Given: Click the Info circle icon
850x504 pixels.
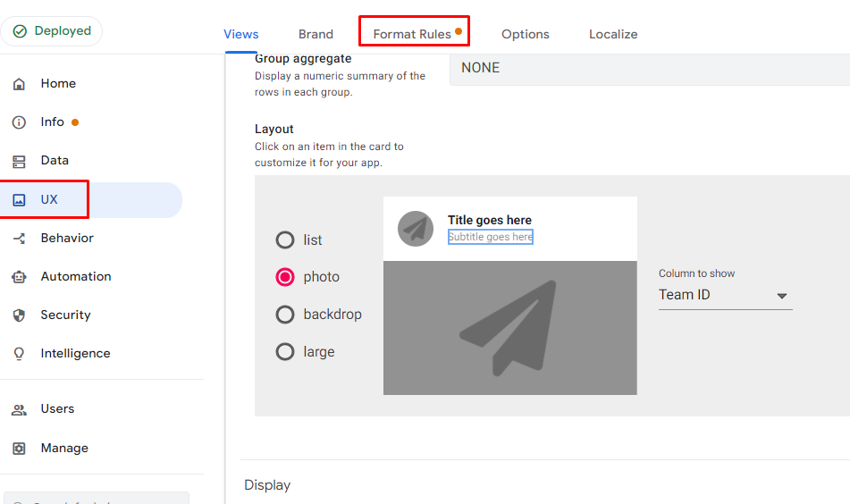Looking at the screenshot, I should [19, 122].
